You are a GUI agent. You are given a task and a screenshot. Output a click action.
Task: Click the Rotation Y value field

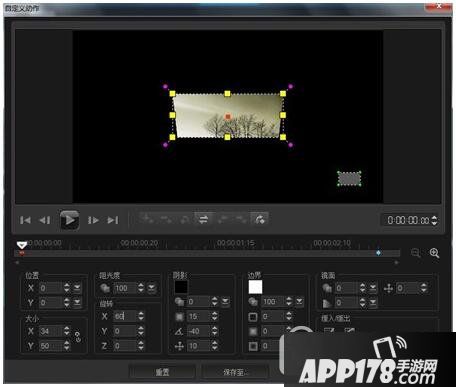(x=125, y=331)
